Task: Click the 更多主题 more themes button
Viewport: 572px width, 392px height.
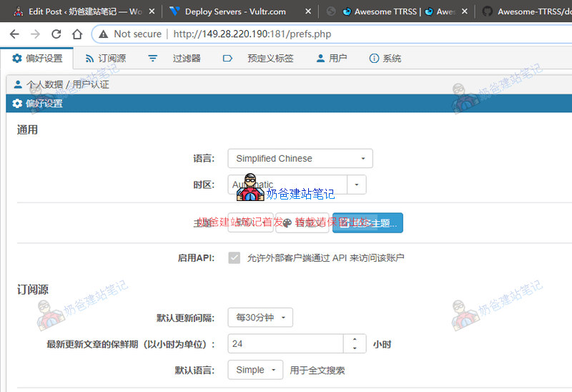Action: [x=368, y=223]
